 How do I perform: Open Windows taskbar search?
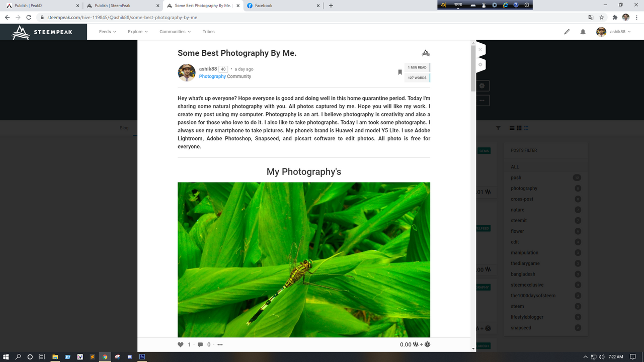pyautogui.click(x=18, y=356)
